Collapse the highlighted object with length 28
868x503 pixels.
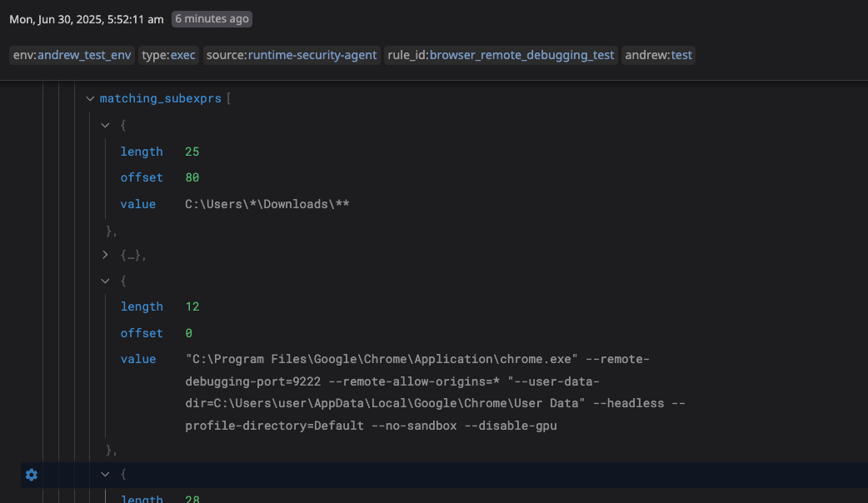(x=105, y=475)
